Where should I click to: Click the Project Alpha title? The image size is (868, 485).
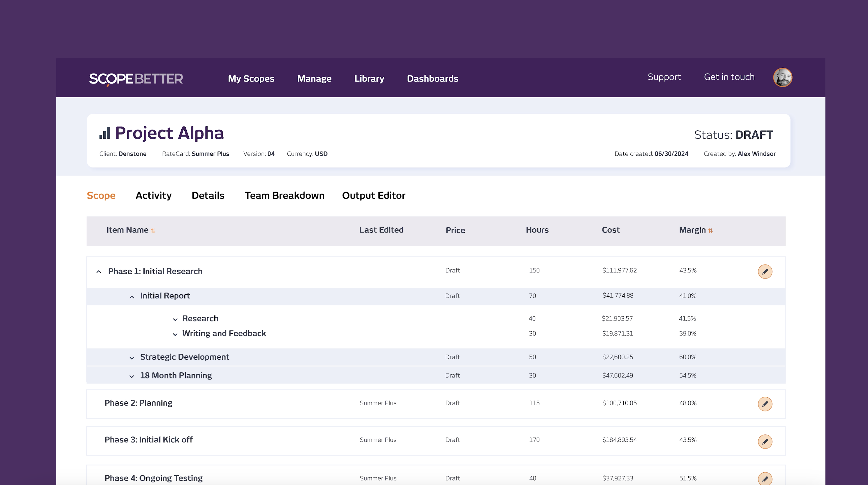coord(169,133)
